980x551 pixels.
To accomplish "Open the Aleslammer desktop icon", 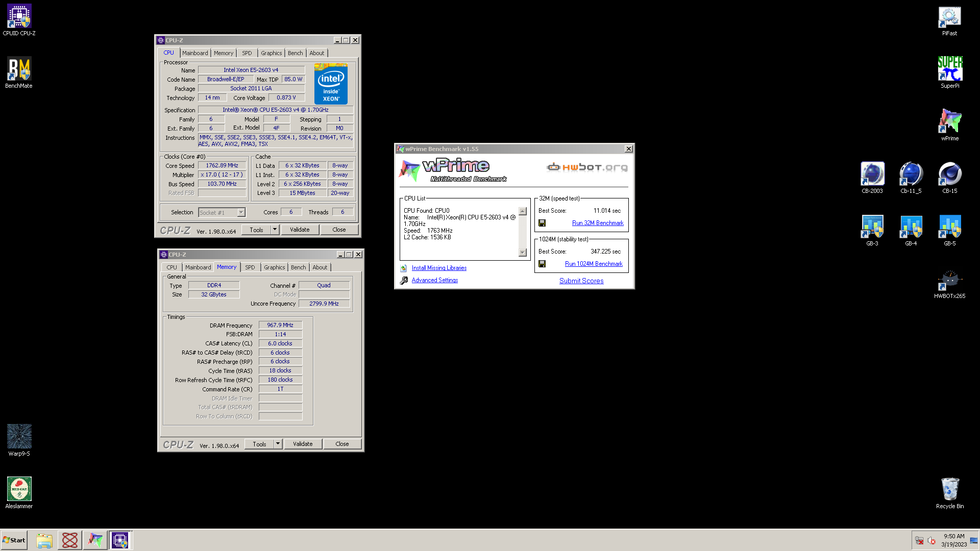I will coord(19,493).
